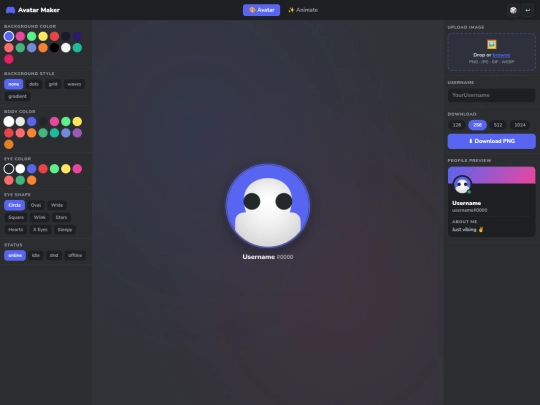This screenshot has width=540, height=405.
Task: Set status to idle
Action: [x=36, y=255]
